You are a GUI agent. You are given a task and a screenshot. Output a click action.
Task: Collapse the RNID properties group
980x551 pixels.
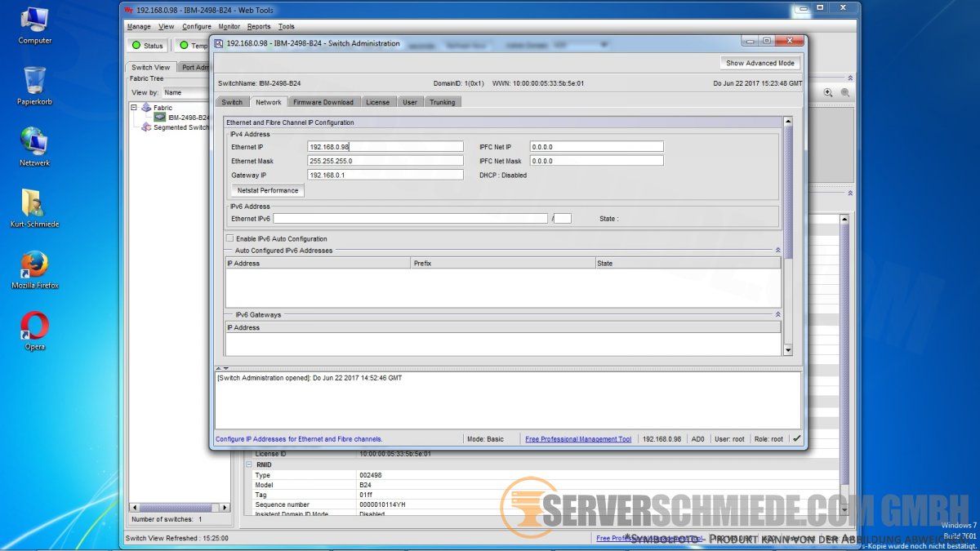(248, 464)
